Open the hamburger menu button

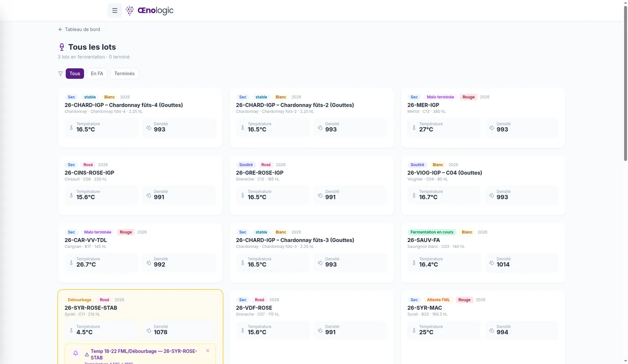(115, 11)
